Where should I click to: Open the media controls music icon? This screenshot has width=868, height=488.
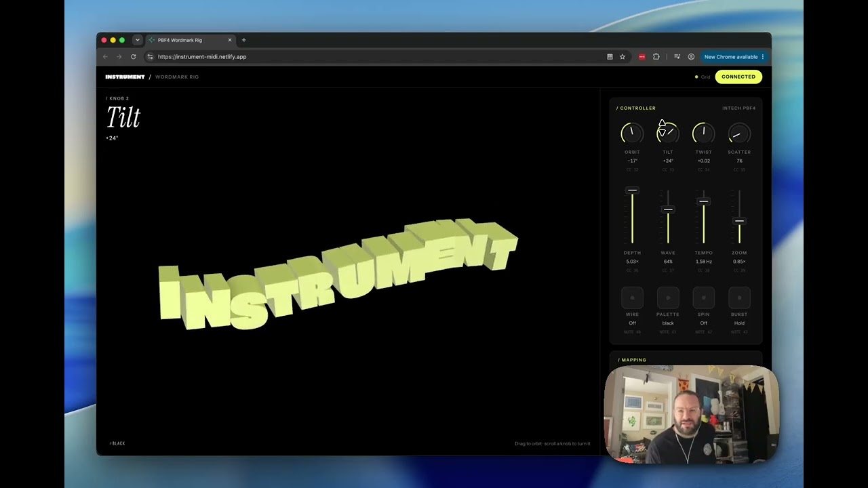point(677,57)
